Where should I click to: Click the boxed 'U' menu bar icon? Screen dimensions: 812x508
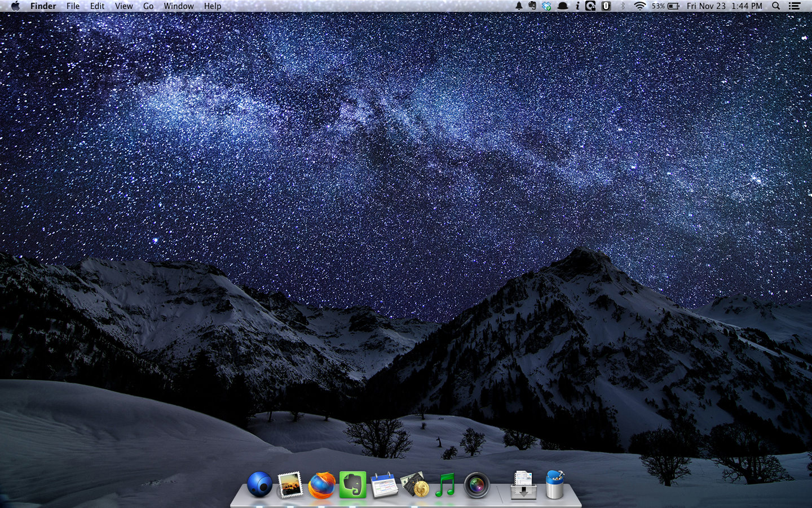606,6
